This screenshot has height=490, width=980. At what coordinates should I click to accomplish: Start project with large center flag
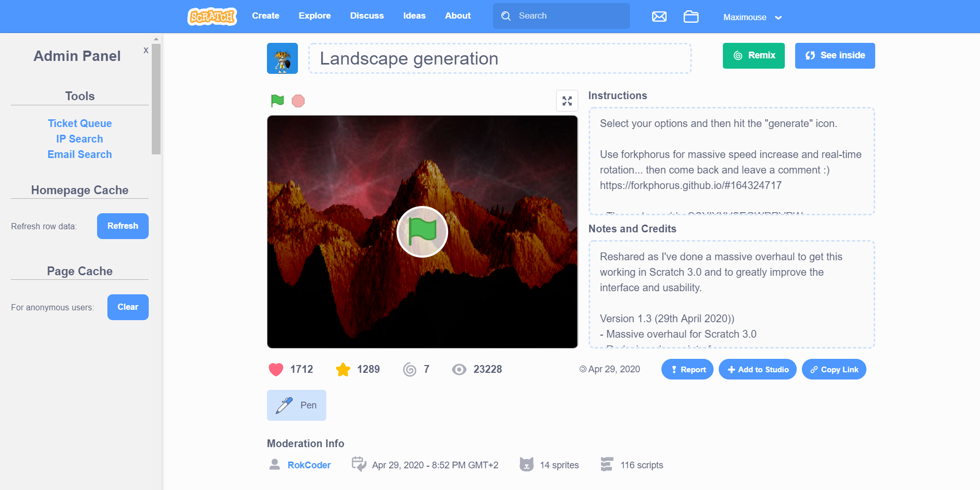pos(422,232)
